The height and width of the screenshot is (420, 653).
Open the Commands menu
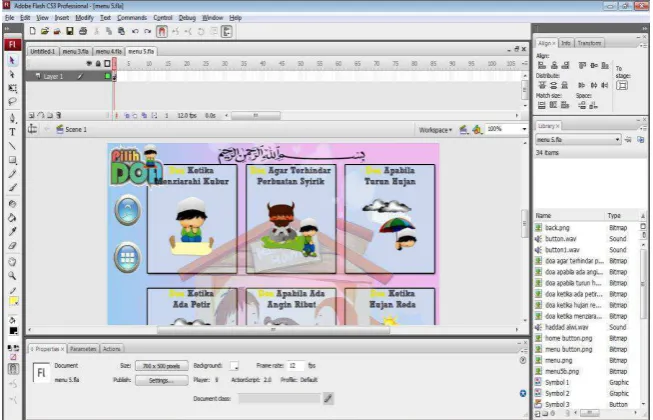[x=132, y=18]
